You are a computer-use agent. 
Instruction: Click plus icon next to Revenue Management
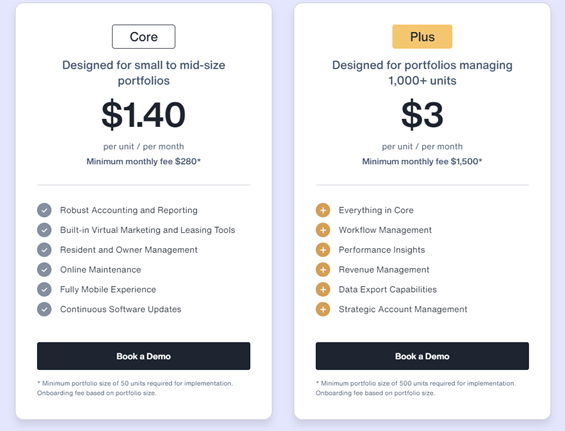[323, 270]
